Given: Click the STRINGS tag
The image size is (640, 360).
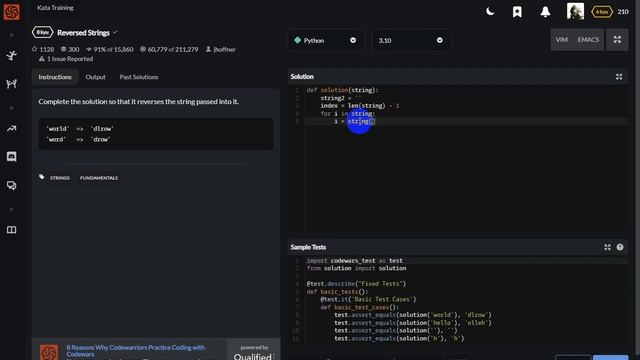Looking at the screenshot, I should click(x=60, y=178).
